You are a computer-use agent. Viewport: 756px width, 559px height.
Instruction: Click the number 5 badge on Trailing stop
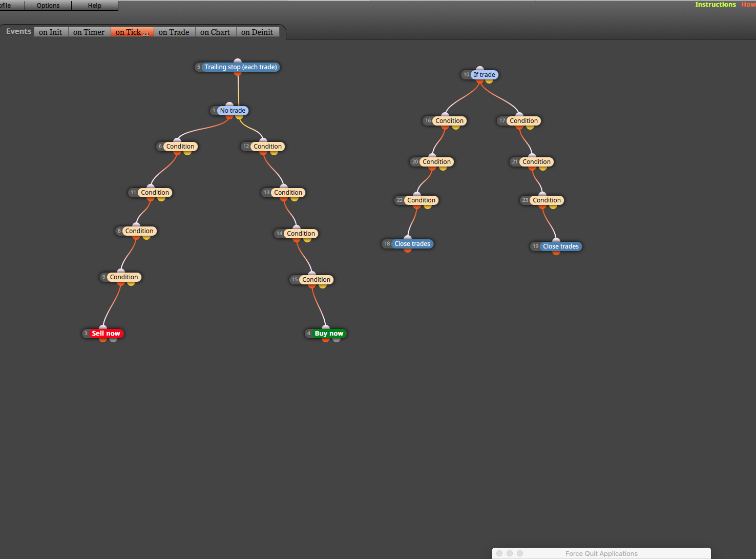coord(199,67)
